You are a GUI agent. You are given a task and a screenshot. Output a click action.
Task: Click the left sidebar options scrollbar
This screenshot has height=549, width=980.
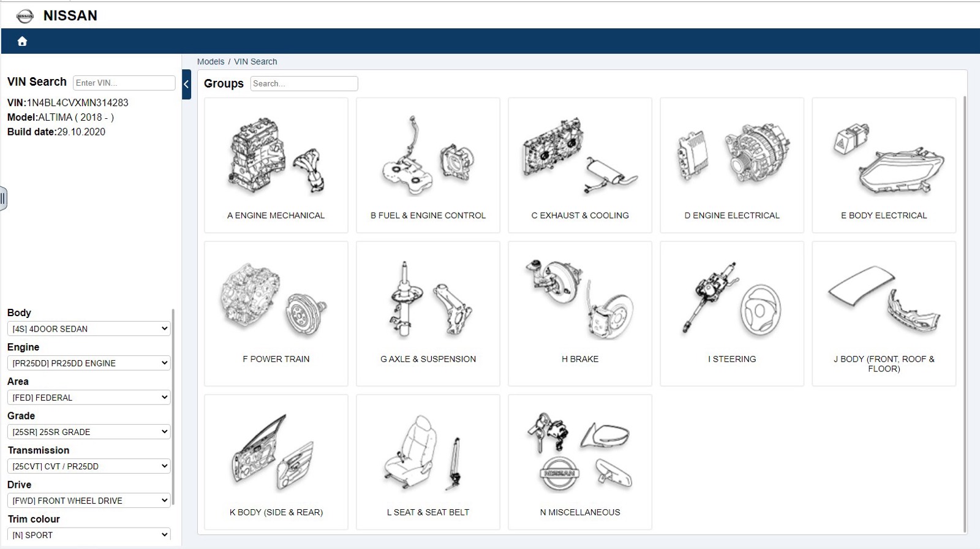173,407
